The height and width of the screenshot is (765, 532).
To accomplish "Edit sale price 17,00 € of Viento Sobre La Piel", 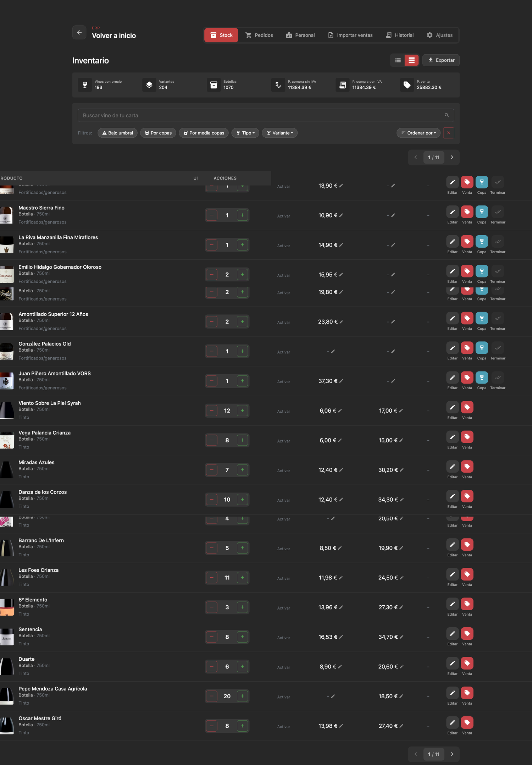I will tap(401, 411).
